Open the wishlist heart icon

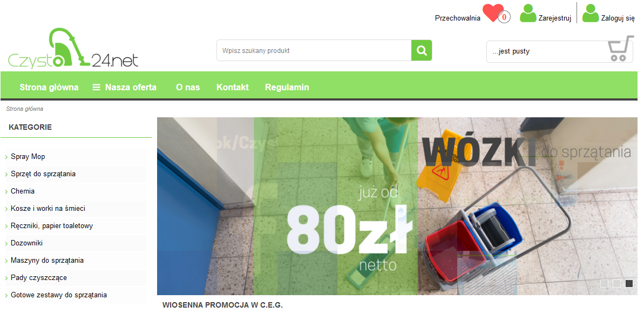point(493,14)
